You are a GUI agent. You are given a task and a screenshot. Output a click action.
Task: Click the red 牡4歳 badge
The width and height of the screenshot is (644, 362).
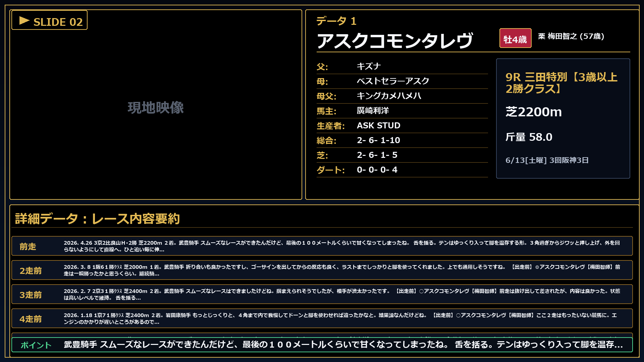pos(515,38)
